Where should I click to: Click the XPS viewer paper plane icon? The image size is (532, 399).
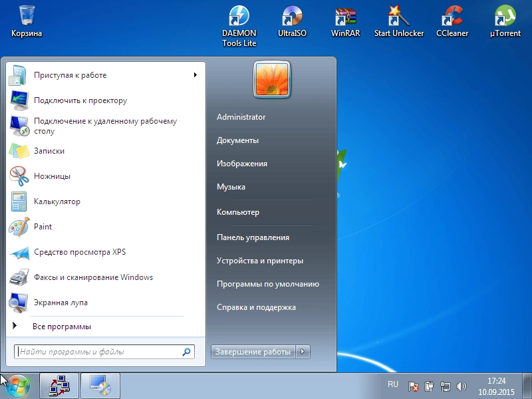coord(19,253)
